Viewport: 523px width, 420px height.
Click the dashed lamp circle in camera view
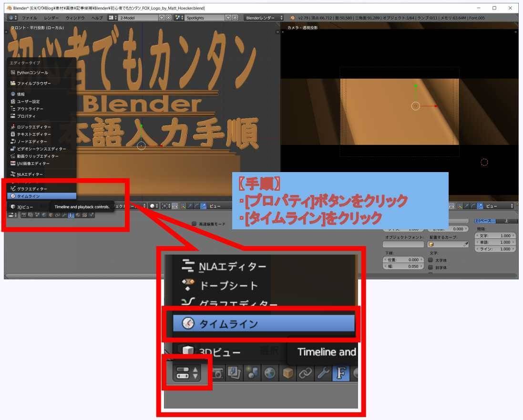(484, 162)
